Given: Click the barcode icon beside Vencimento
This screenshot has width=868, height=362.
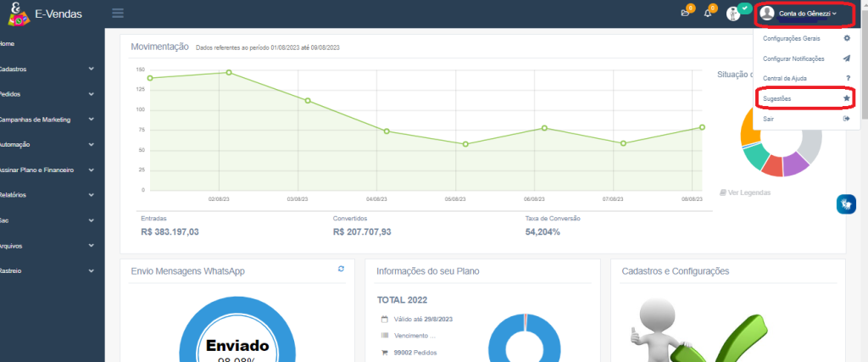Looking at the screenshot, I should click(x=384, y=336).
